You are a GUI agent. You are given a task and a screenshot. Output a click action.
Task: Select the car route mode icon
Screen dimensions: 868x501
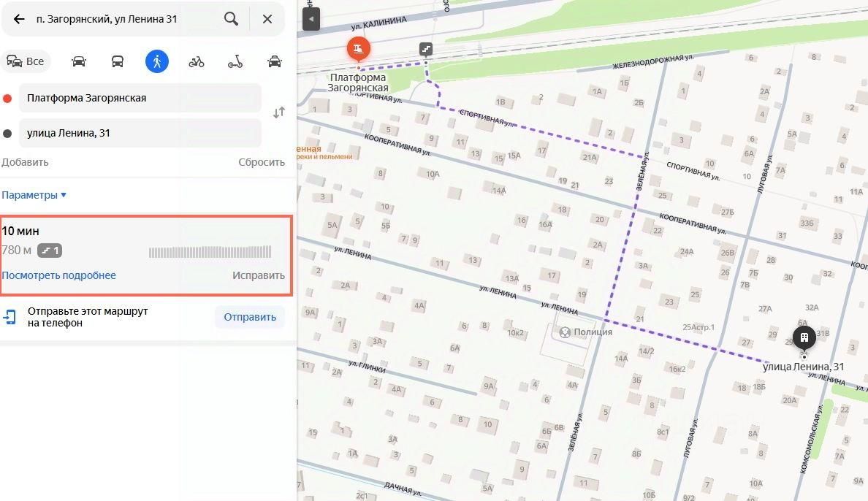(79, 61)
